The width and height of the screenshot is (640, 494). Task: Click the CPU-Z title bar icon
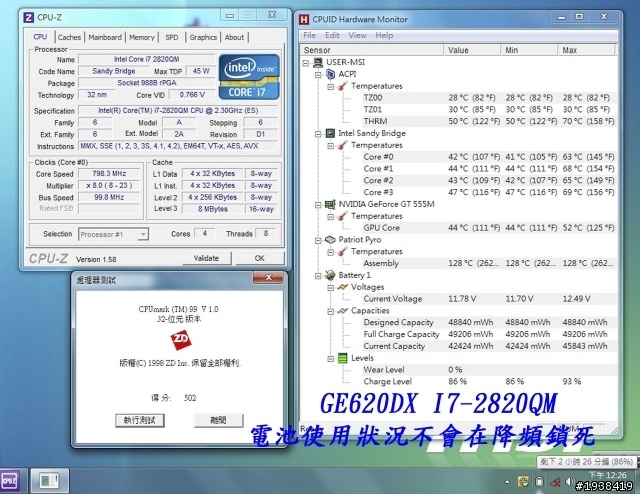tap(29, 17)
